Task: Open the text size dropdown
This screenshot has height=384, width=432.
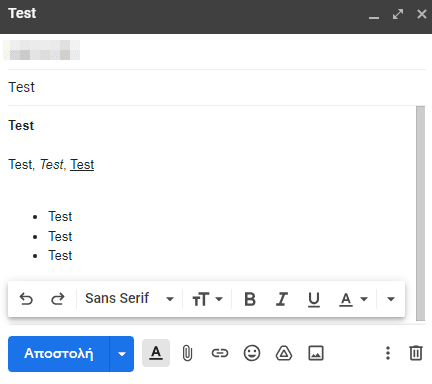Action: coord(207,299)
